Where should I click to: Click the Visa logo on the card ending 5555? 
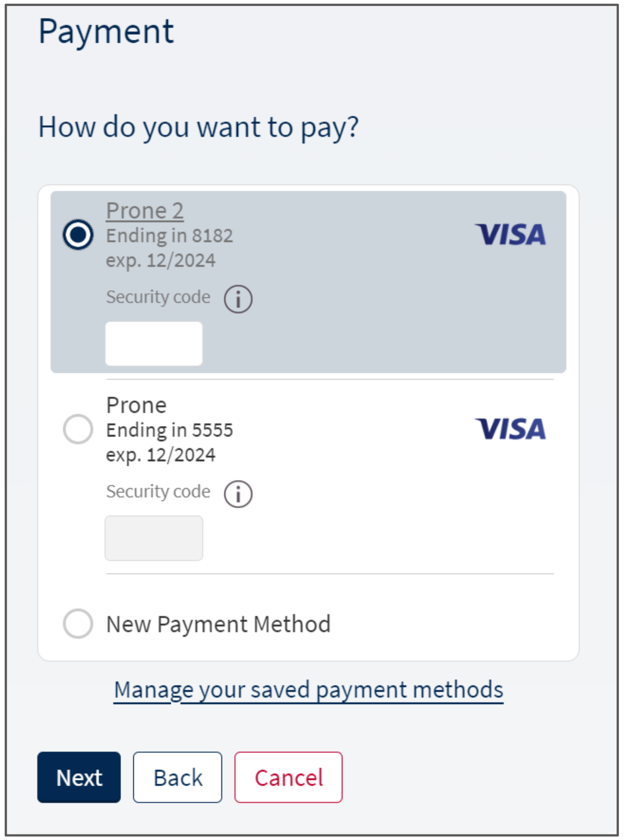tap(510, 429)
